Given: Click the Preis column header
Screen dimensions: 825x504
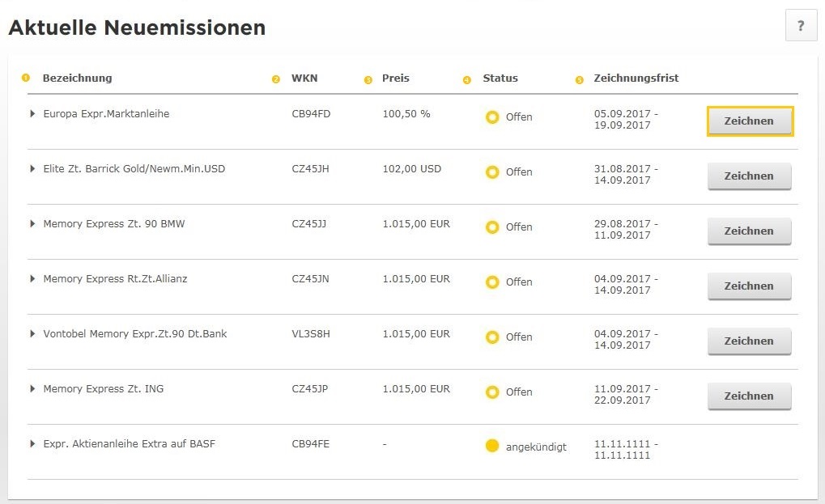Looking at the screenshot, I should 396,78.
